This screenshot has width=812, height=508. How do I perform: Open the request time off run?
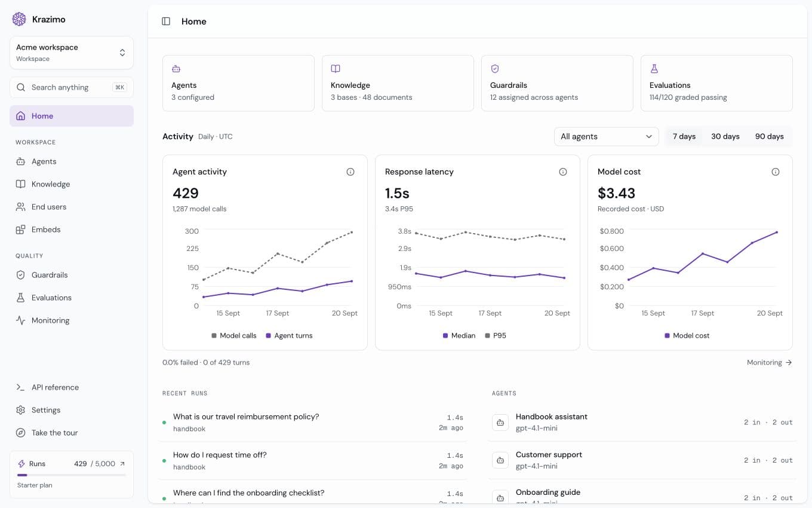click(313, 461)
